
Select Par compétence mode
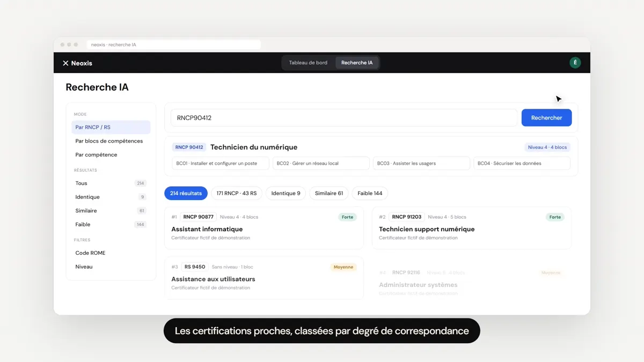coord(111,155)
